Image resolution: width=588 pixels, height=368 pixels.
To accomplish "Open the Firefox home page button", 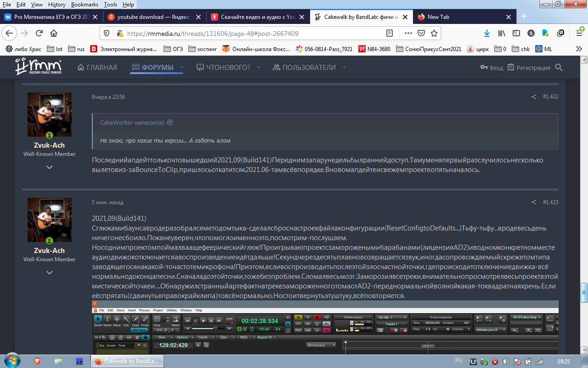I will point(54,33).
